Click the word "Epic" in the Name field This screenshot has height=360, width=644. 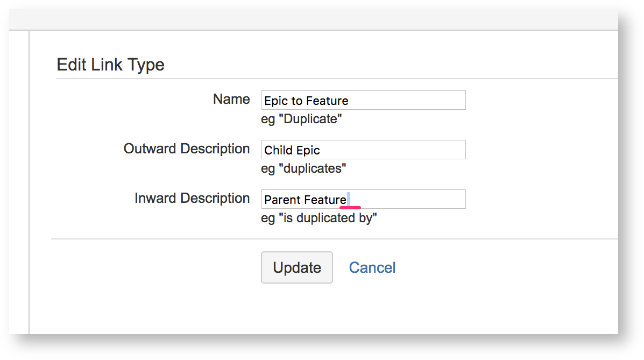[275, 101]
